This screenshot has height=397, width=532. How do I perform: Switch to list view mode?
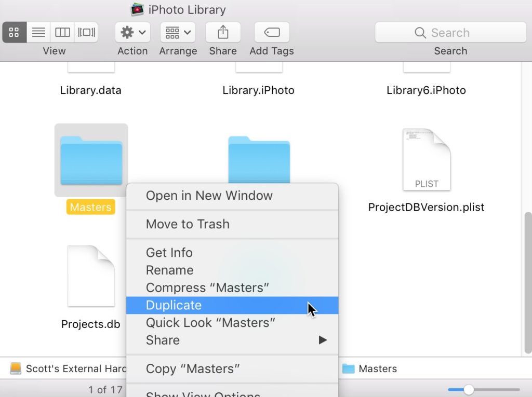click(38, 32)
